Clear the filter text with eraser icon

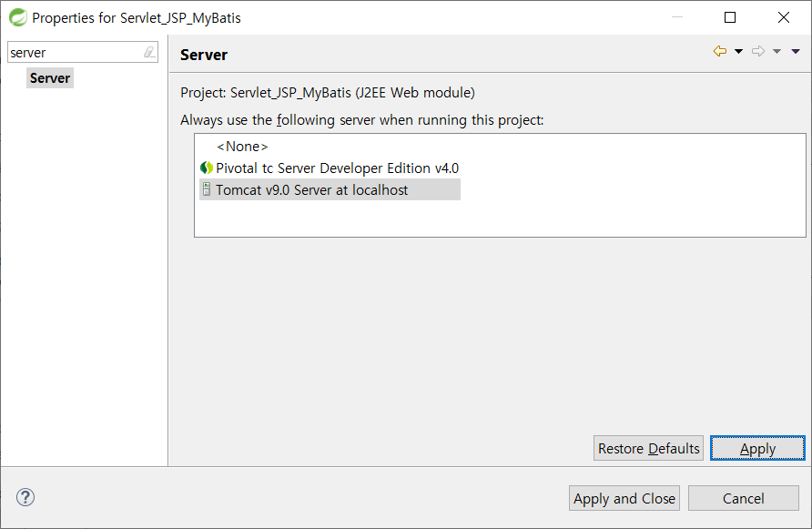coord(149,52)
